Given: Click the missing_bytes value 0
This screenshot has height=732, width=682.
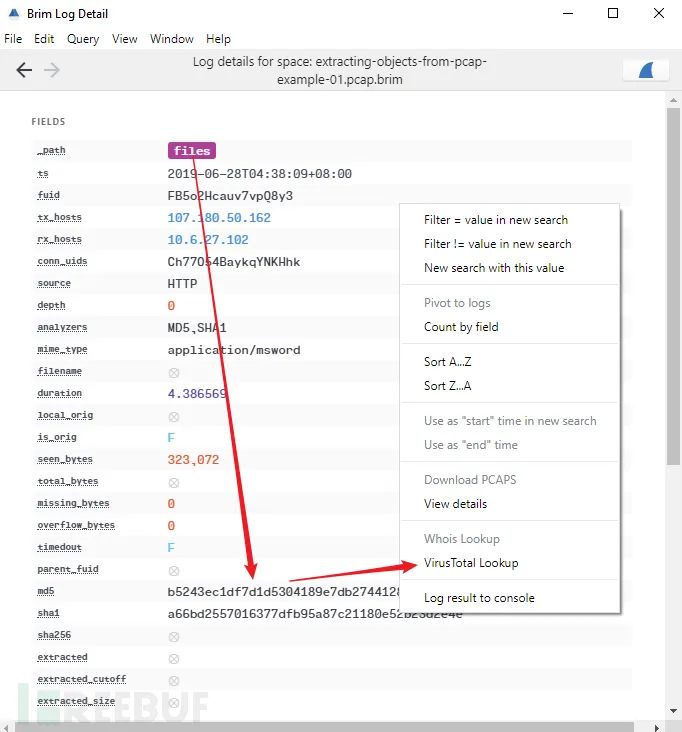Looking at the screenshot, I should [171, 503].
